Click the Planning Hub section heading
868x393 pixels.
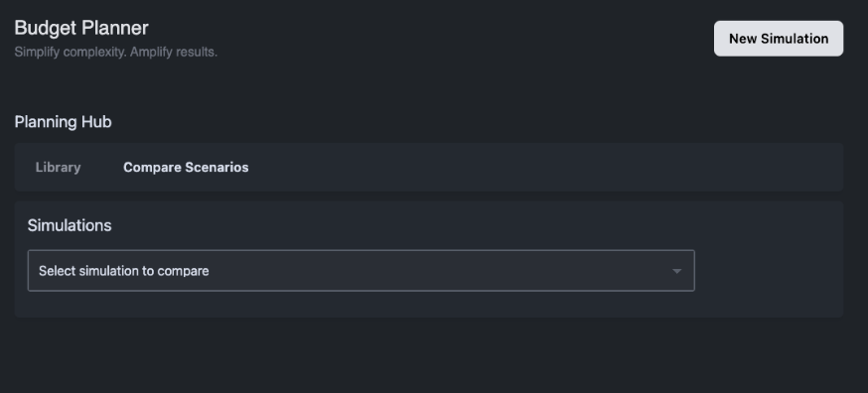pyautogui.click(x=64, y=122)
